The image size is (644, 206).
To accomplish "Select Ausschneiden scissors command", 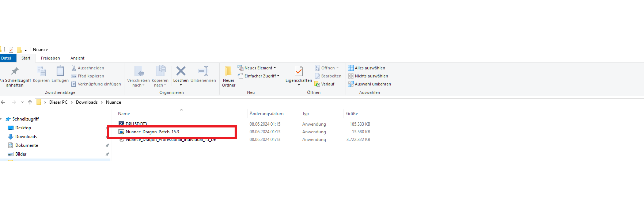I will point(88,68).
